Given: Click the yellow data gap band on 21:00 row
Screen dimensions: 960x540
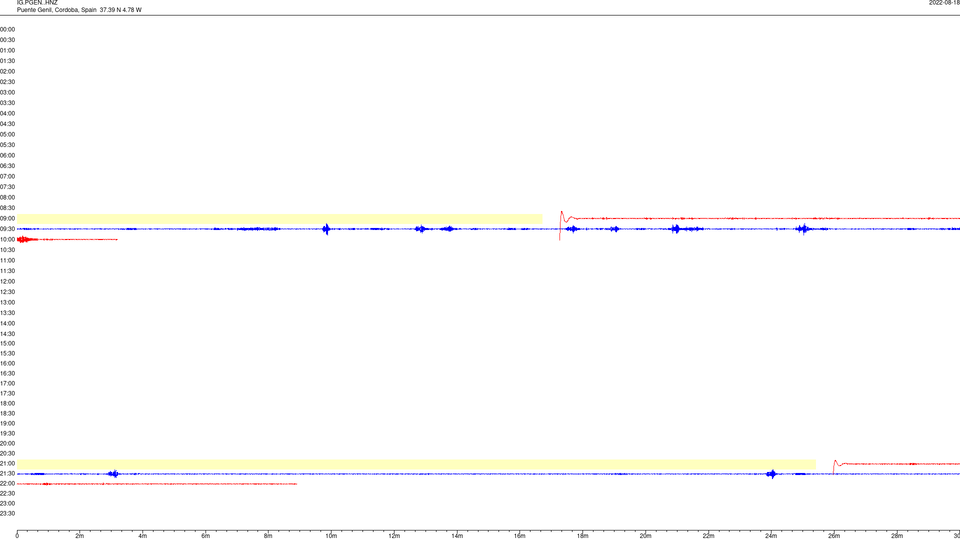Looking at the screenshot, I should click(x=416, y=465).
